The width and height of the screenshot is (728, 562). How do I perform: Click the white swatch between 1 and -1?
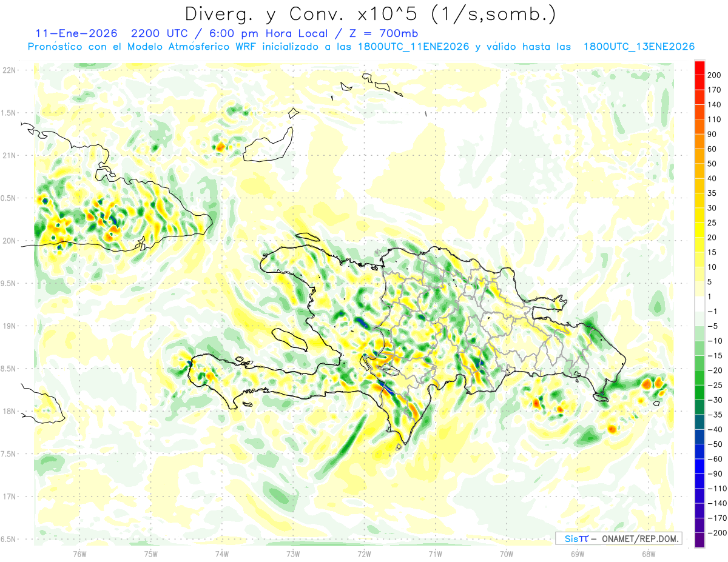point(699,304)
